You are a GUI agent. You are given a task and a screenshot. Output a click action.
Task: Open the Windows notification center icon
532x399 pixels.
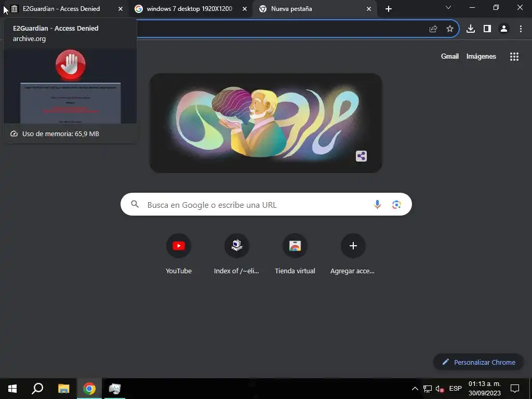[x=515, y=389]
